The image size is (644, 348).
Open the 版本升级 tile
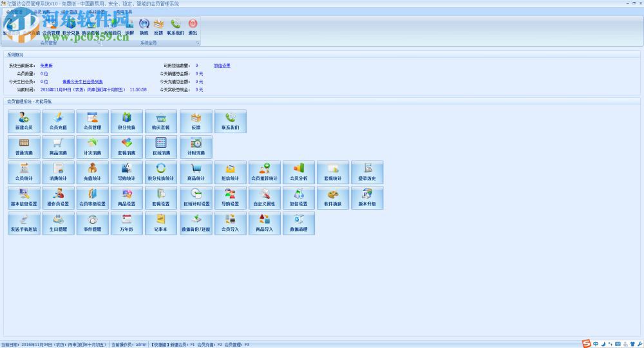tap(367, 197)
